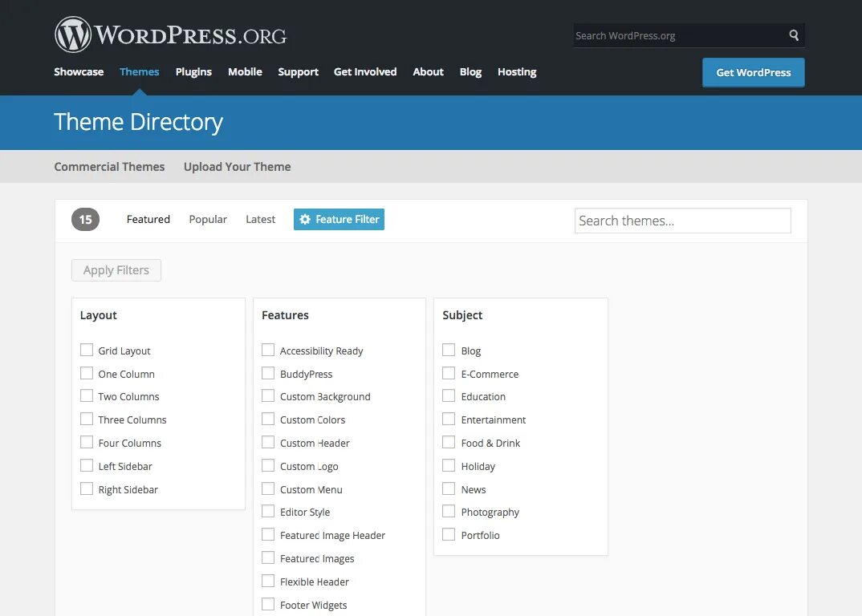The width and height of the screenshot is (862, 616).
Task: Check the News subject filter
Action: click(449, 488)
